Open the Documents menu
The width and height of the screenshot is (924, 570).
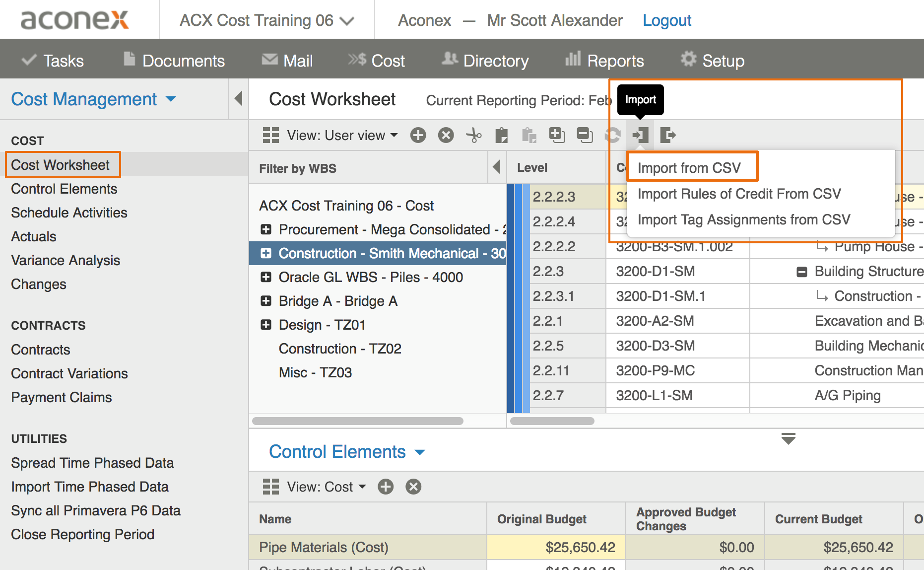174,61
